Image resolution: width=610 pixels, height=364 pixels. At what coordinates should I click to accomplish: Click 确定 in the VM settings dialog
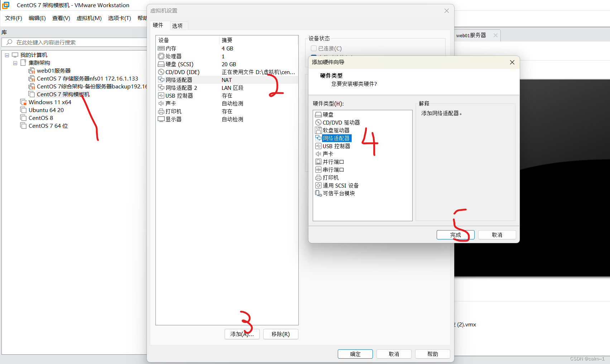(x=355, y=354)
